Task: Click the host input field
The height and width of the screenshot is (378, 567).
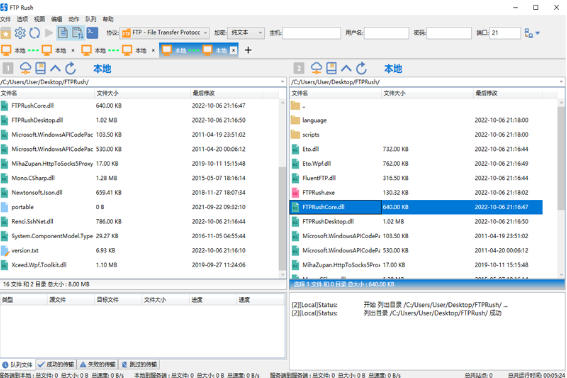Action: coord(311,33)
